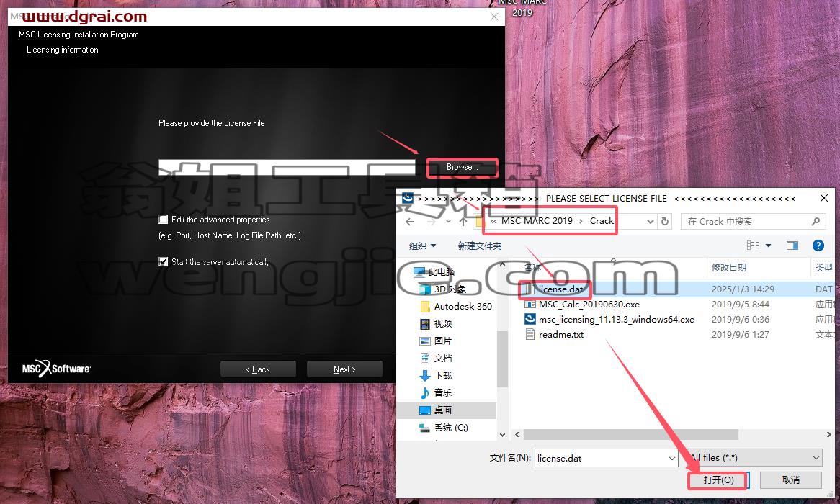Click 新建文件夹 in the toolbar

(480, 246)
